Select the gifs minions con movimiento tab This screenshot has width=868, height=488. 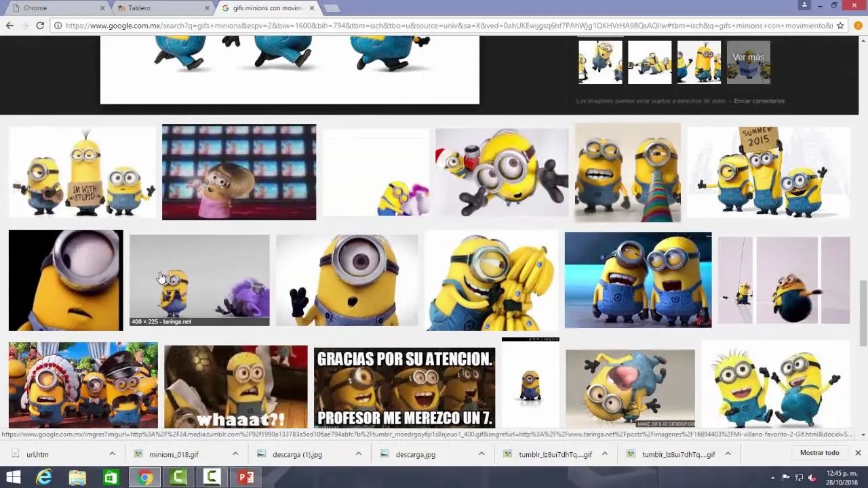pyautogui.click(x=269, y=8)
